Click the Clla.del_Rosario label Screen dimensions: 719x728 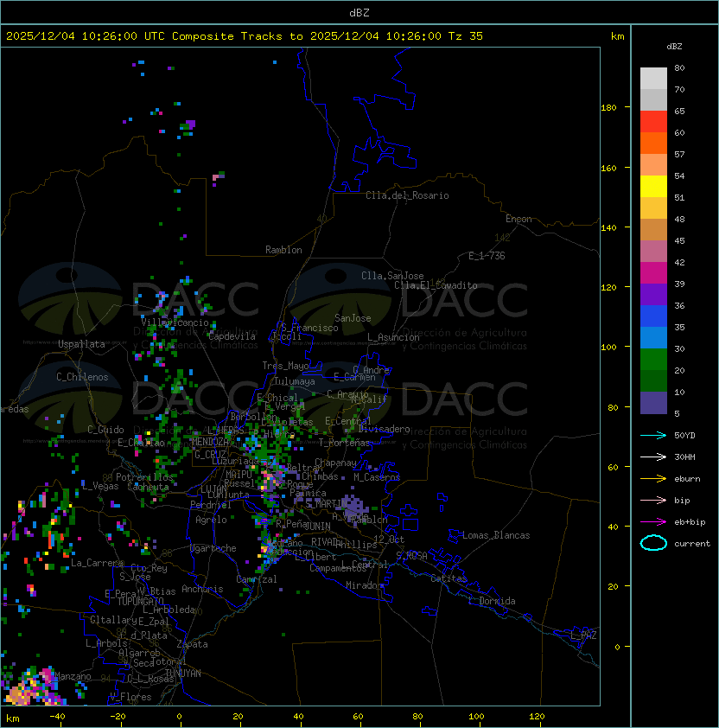[407, 195]
